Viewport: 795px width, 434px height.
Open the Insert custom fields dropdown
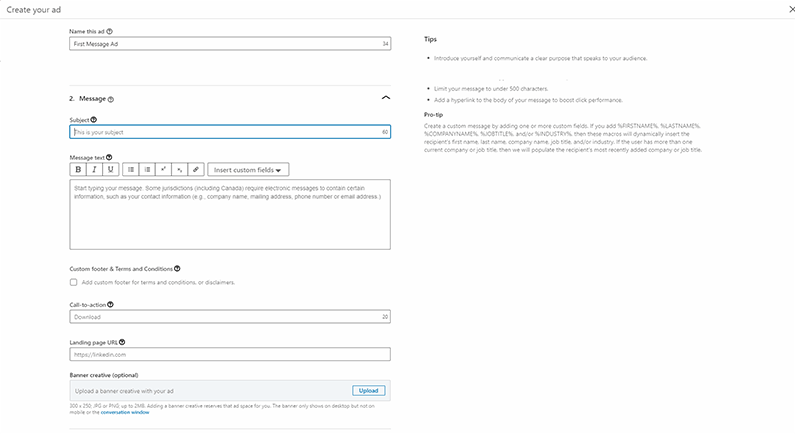(x=248, y=170)
